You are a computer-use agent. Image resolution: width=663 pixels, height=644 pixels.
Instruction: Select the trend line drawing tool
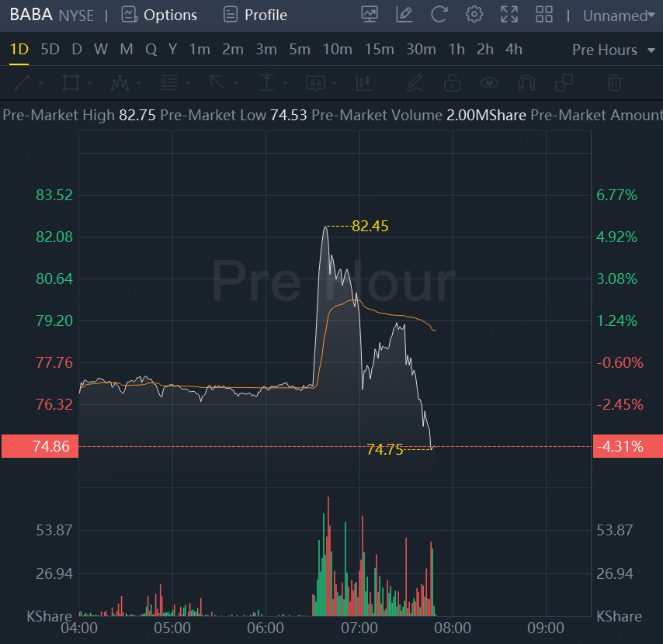23,82
